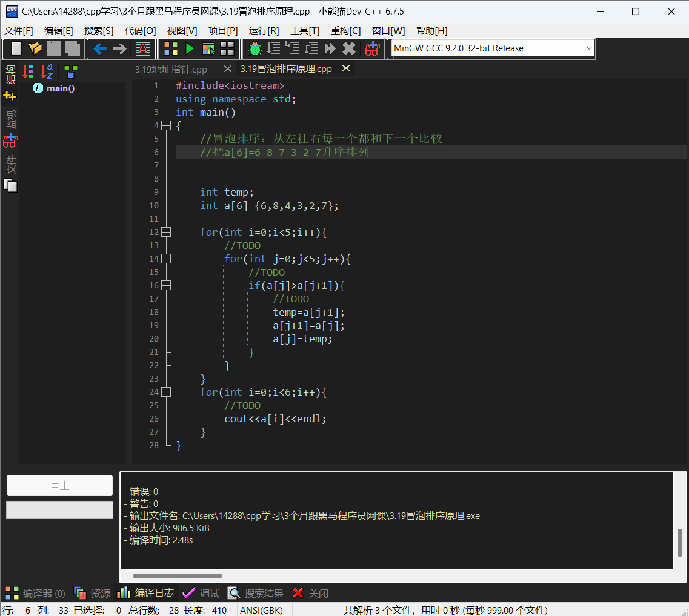Click the Step Over debug icon
The height and width of the screenshot is (616, 689).
point(273,48)
